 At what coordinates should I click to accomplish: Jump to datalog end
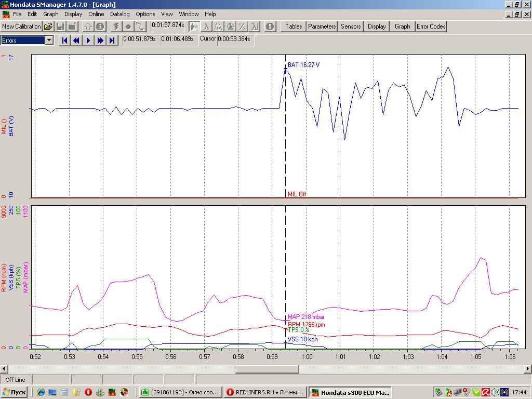point(112,41)
